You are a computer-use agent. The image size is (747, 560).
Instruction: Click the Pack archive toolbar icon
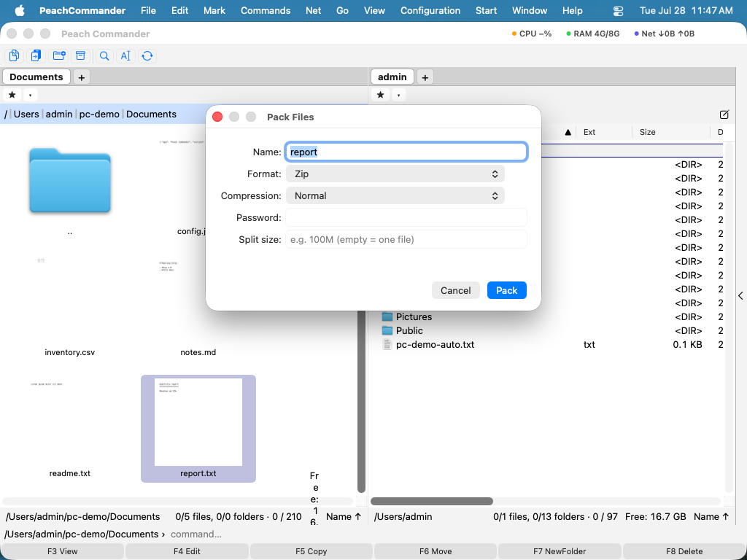click(80, 55)
